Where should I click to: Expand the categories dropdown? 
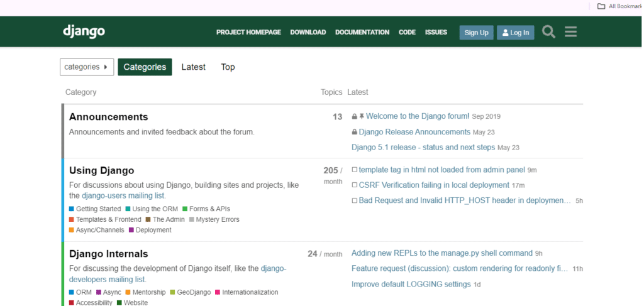tap(87, 67)
